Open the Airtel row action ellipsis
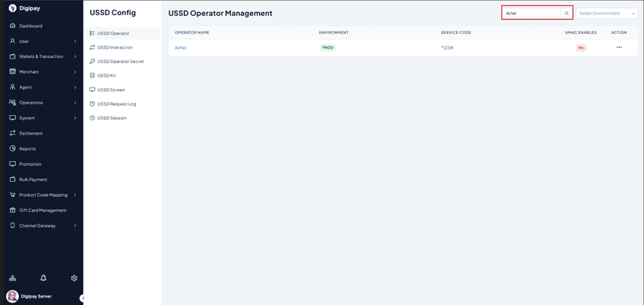This screenshot has width=644, height=305. (619, 47)
